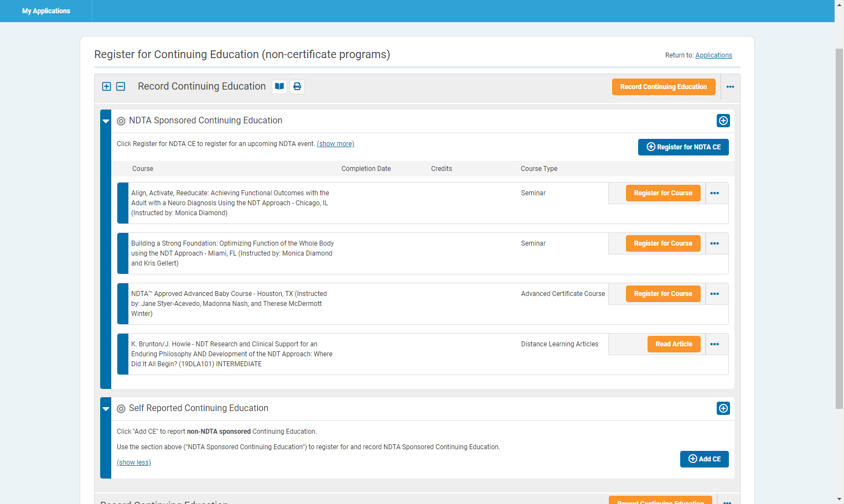Collapse all sections with minus icon
This screenshot has width=844, height=504.
pyautogui.click(x=121, y=86)
